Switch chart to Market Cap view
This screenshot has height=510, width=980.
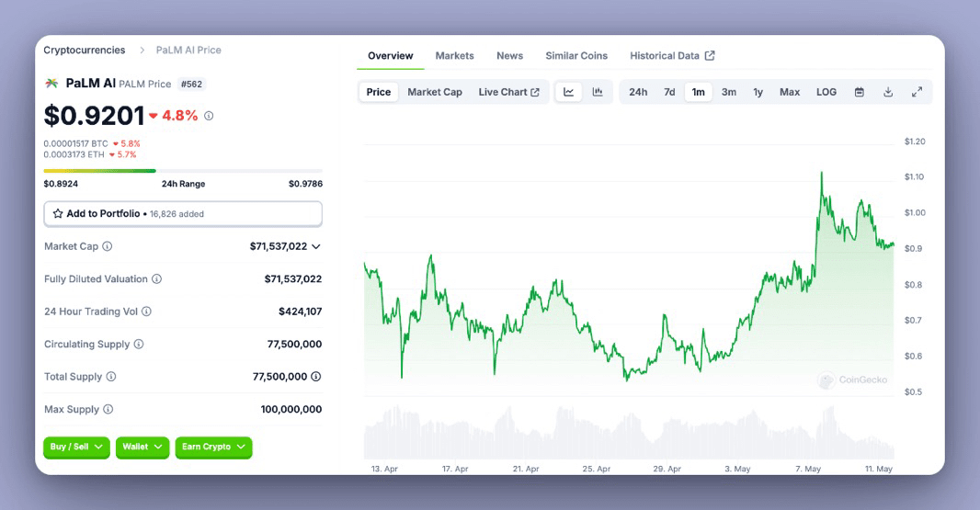[x=435, y=92]
